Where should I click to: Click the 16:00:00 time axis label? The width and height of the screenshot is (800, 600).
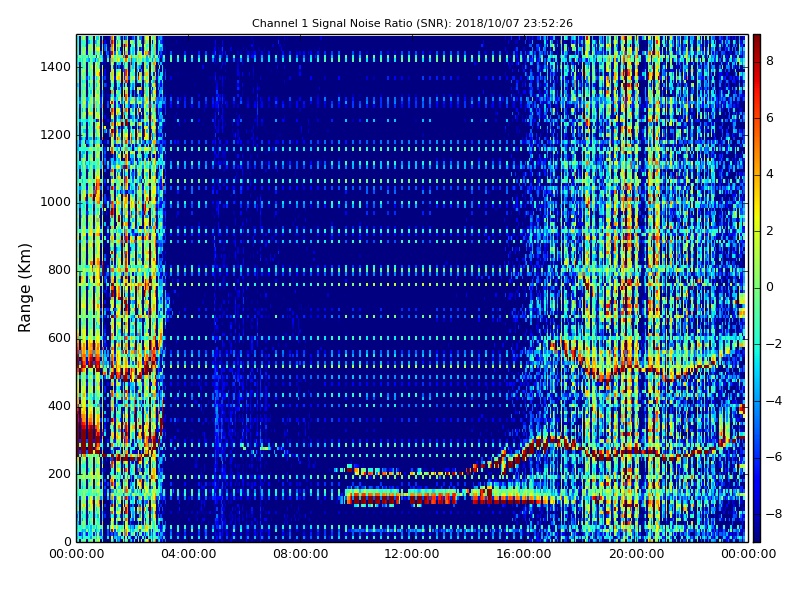(524, 555)
